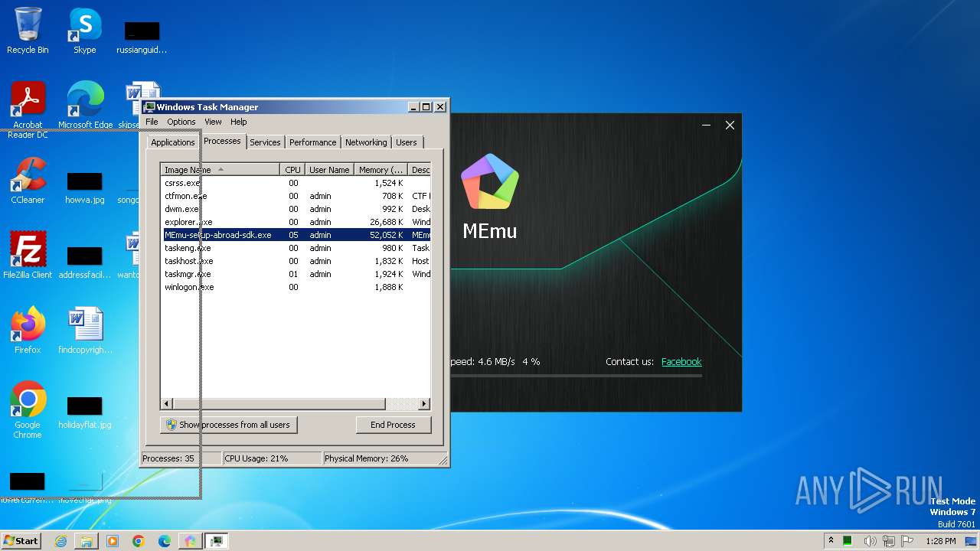Launch Microsoft Edge desktop shortcut
The image size is (980, 551).
85,106
